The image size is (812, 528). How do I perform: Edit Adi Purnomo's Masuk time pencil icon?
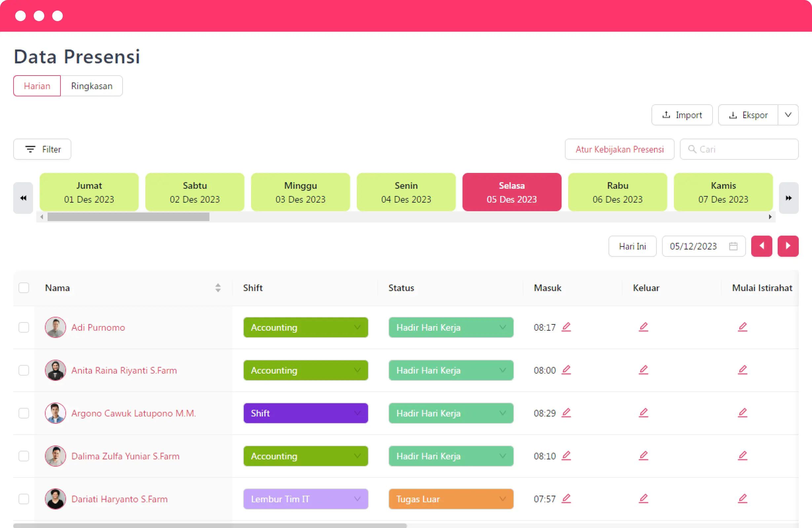pos(566,327)
